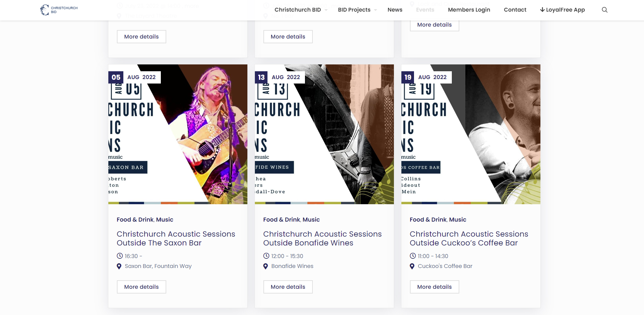Click Music category on Cuckoo's Coffee Bar card
Screen dimensions: 644x315
click(458, 220)
